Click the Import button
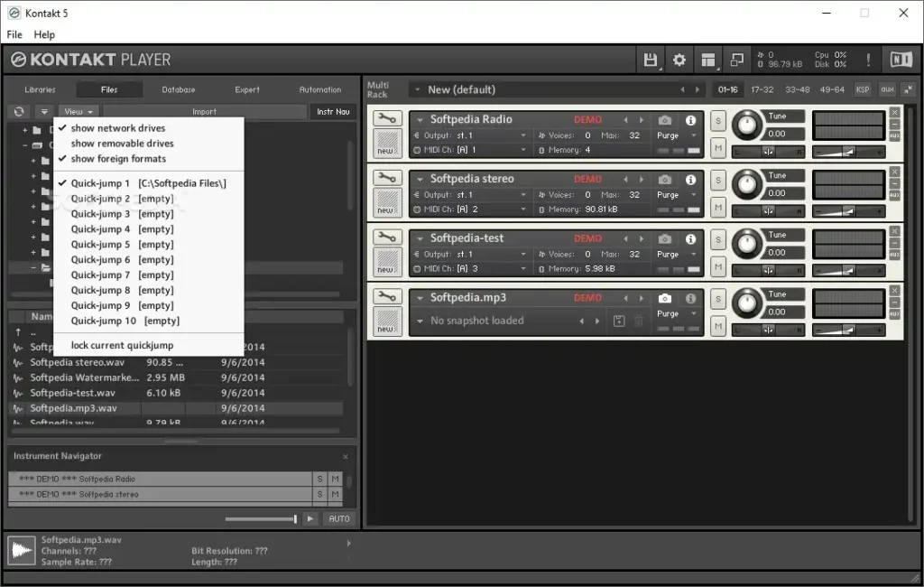Viewport: 924px width, 587px height. click(x=205, y=111)
